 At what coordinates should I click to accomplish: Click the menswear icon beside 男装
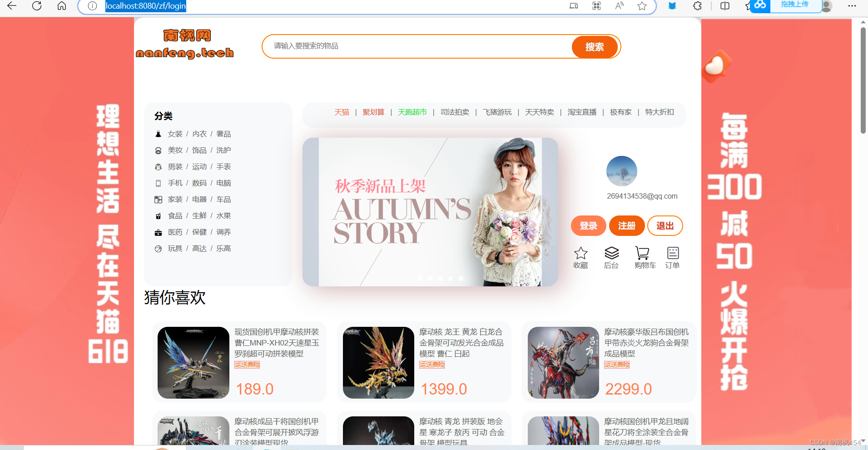[x=158, y=167]
